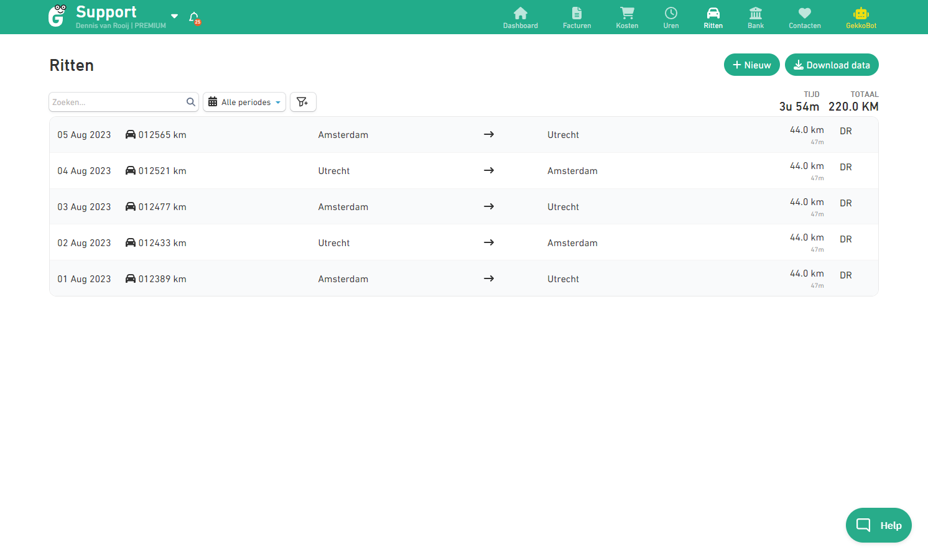Click Download data button
The width and height of the screenshot is (928, 560).
coord(832,65)
